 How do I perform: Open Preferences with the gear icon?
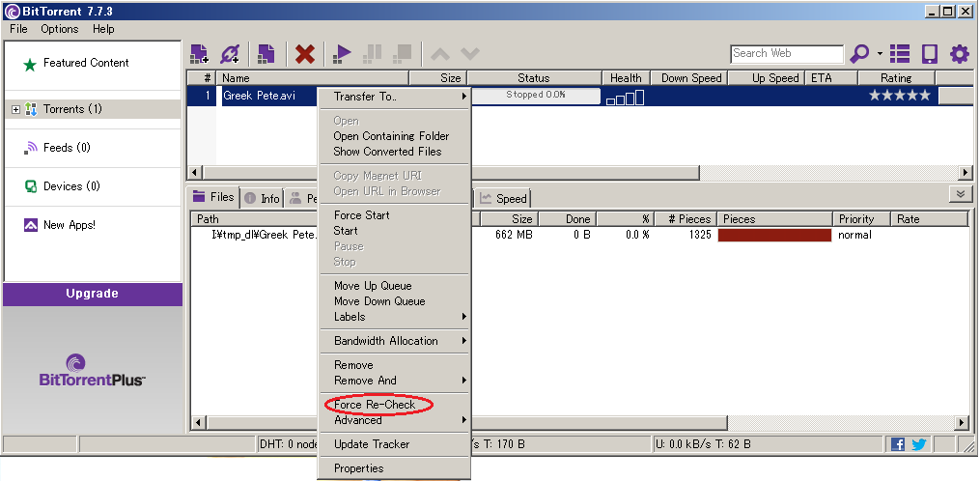click(x=959, y=54)
